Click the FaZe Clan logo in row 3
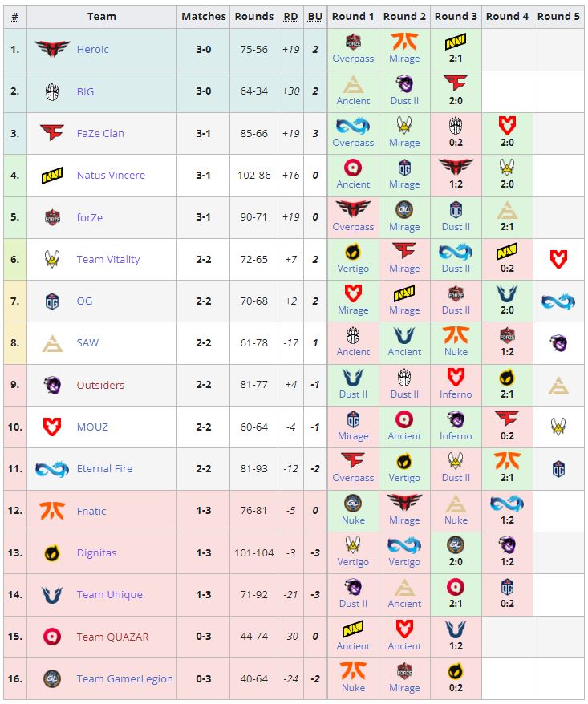Image resolution: width=588 pixels, height=704 pixels. click(x=52, y=133)
